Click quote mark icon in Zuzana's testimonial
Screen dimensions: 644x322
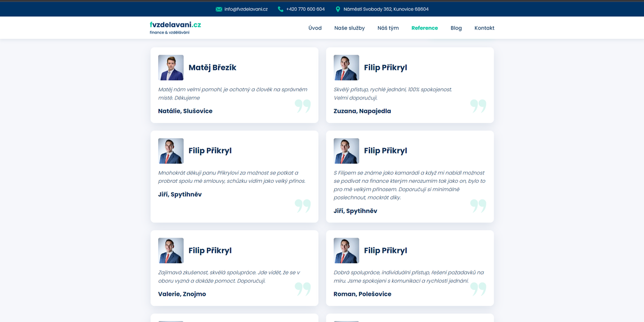[478, 106]
